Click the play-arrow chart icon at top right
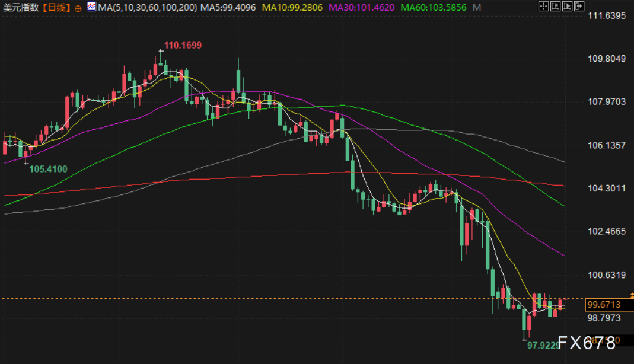Viewport: 634px width, 364px height. (x=568, y=7)
